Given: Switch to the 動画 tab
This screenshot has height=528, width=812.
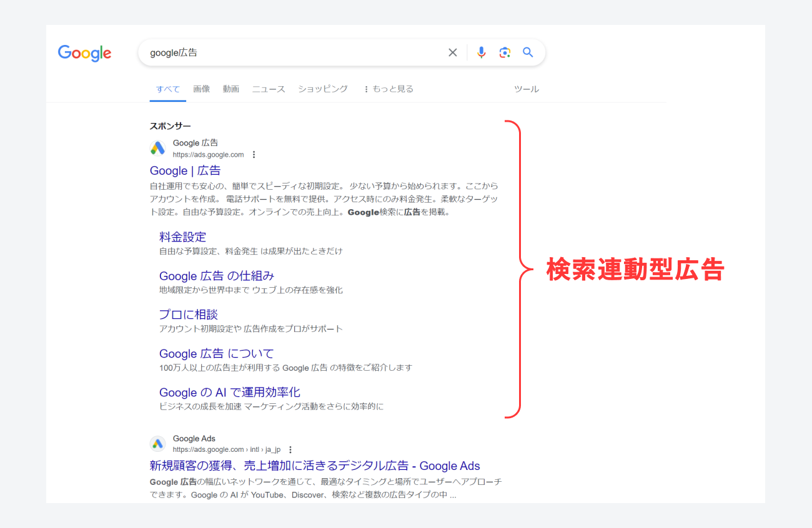Looking at the screenshot, I should pos(231,89).
